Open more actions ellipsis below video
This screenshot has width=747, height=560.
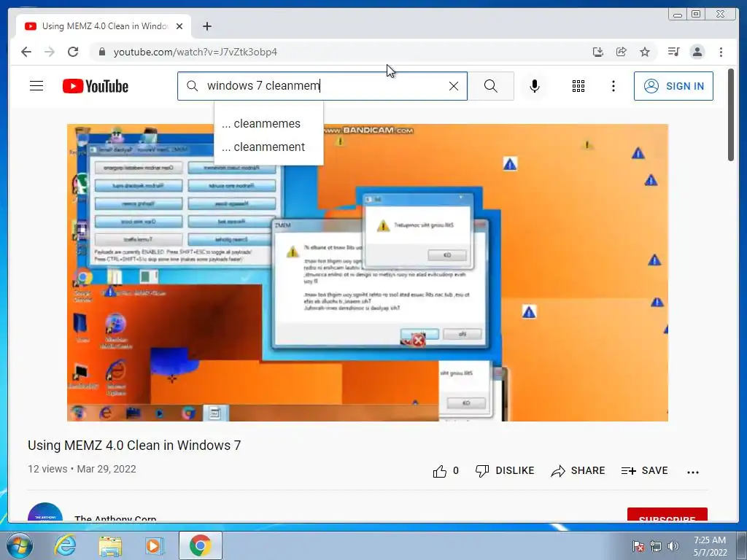pos(693,472)
